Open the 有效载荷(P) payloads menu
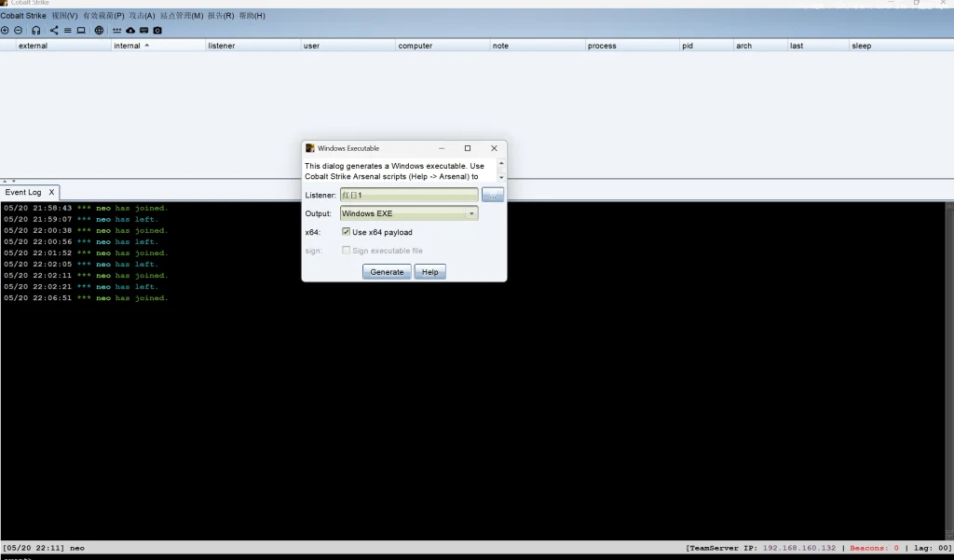 (x=103, y=16)
